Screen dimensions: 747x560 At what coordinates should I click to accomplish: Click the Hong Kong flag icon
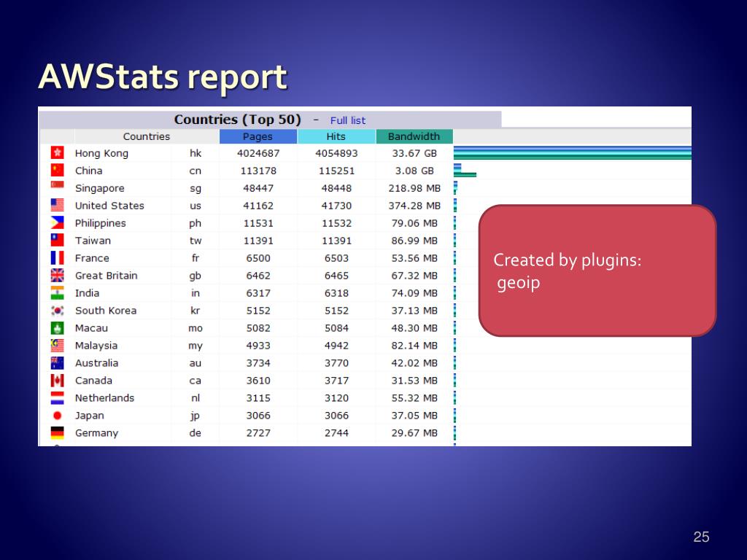point(57,152)
